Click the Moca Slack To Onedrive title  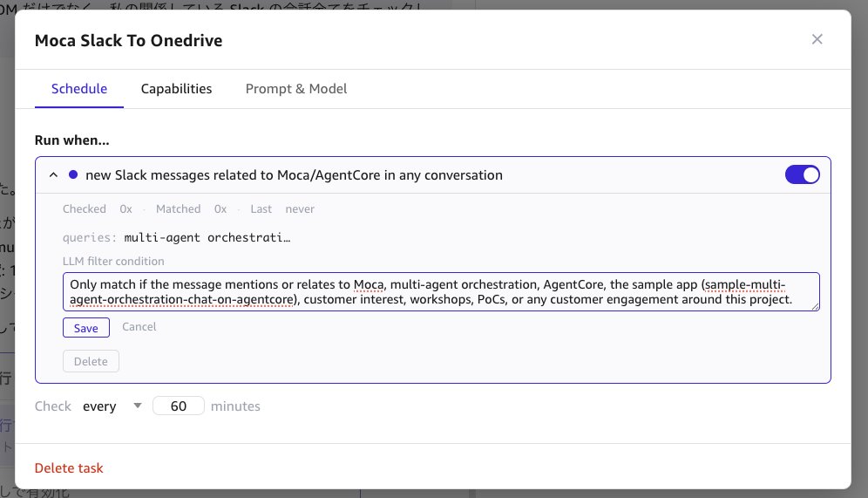(128, 40)
